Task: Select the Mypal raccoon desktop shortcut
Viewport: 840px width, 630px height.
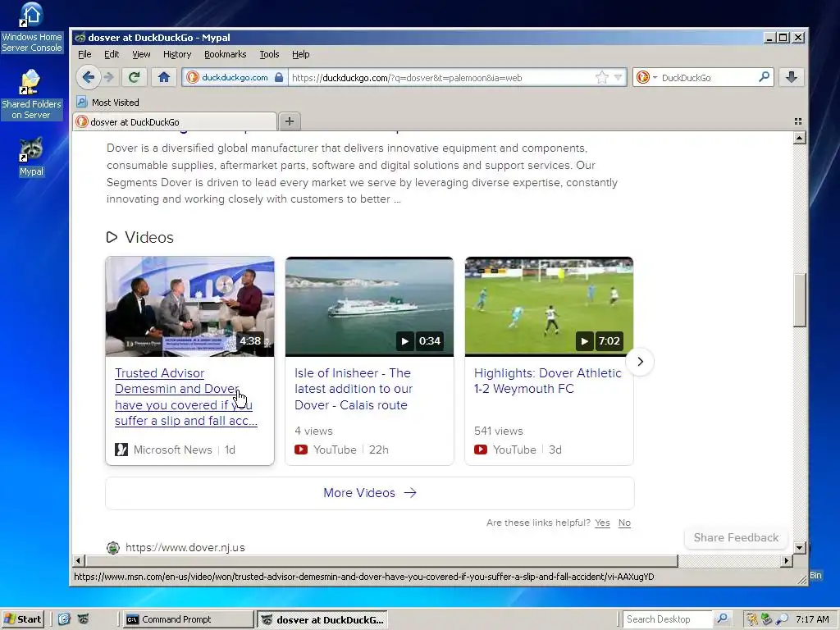Action: click(31, 157)
